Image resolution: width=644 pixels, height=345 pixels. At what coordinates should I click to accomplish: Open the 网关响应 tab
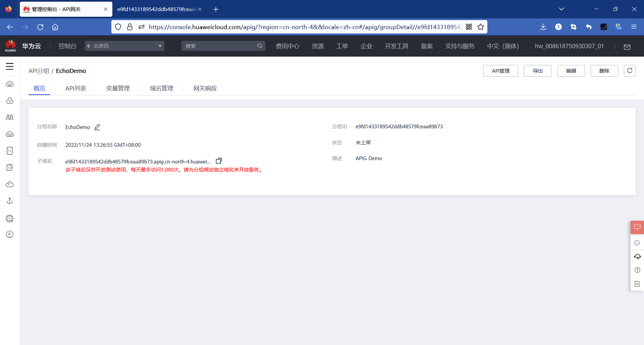click(x=205, y=88)
